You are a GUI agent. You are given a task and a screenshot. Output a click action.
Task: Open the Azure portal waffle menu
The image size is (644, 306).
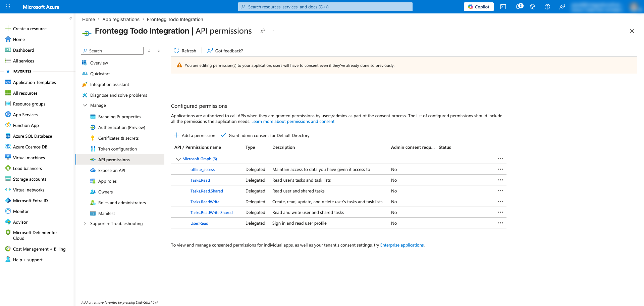coord(8,7)
